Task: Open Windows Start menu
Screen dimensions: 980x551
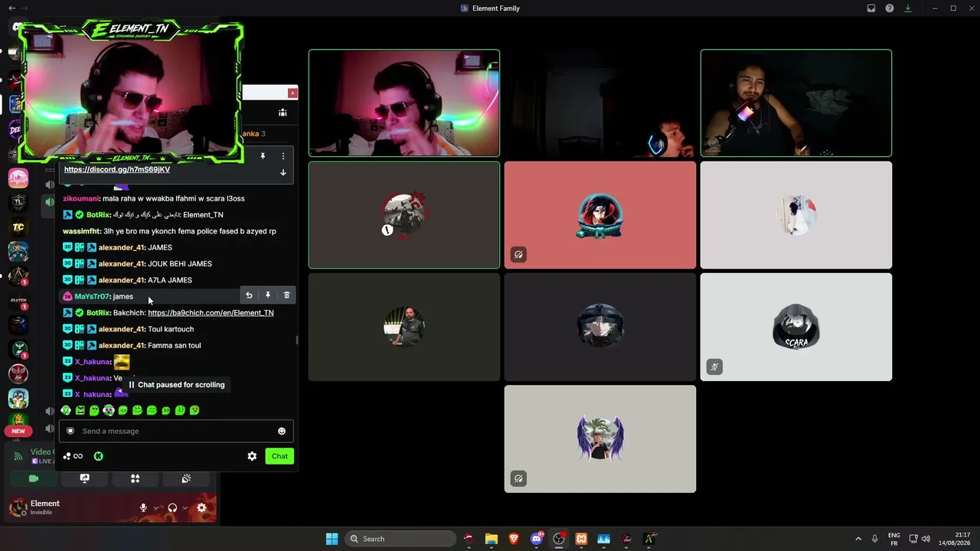Action: (332, 539)
